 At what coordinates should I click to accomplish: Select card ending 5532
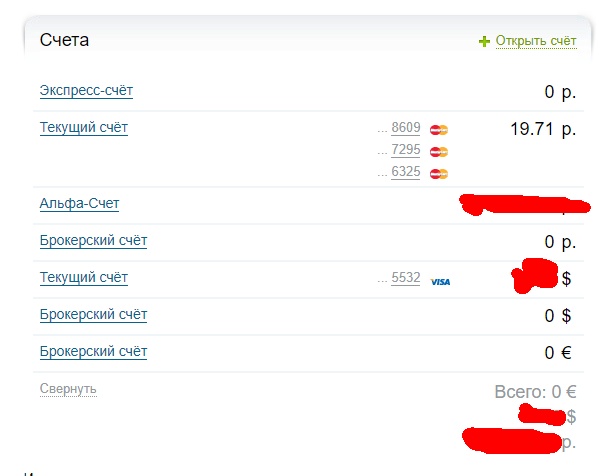tap(406, 277)
